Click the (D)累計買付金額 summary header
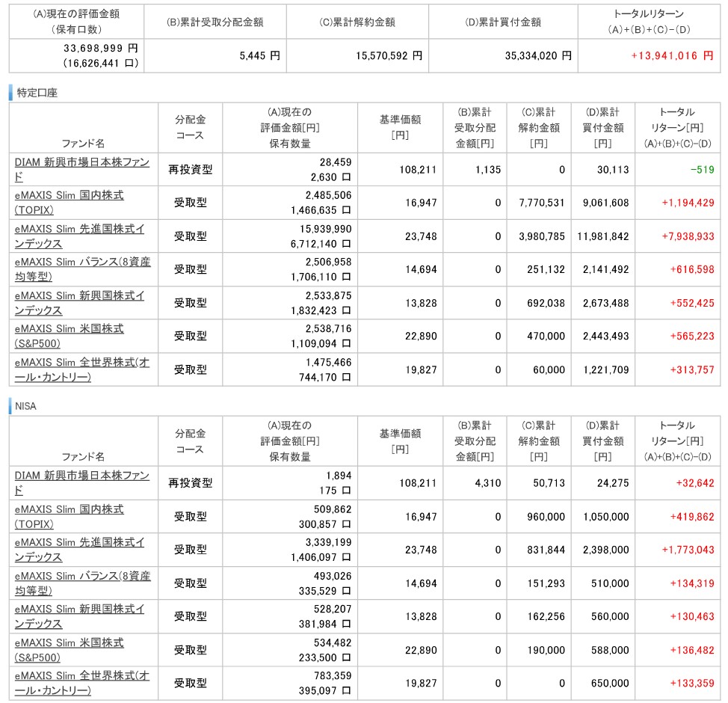This screenshot has width=728, height=703. tap(503, 22)
